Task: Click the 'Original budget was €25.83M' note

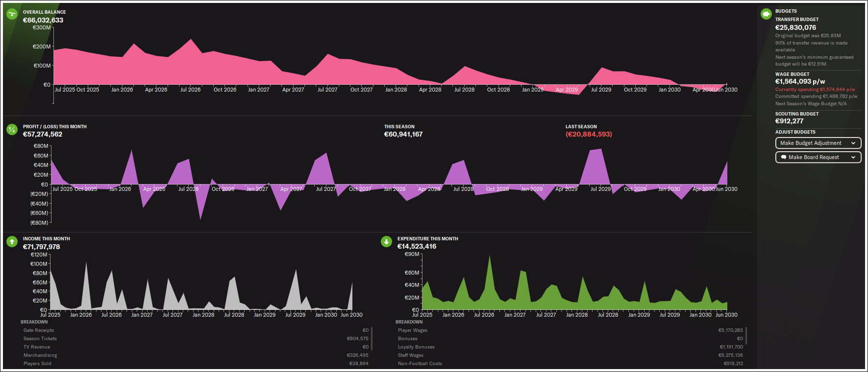Action: point(808,36)
